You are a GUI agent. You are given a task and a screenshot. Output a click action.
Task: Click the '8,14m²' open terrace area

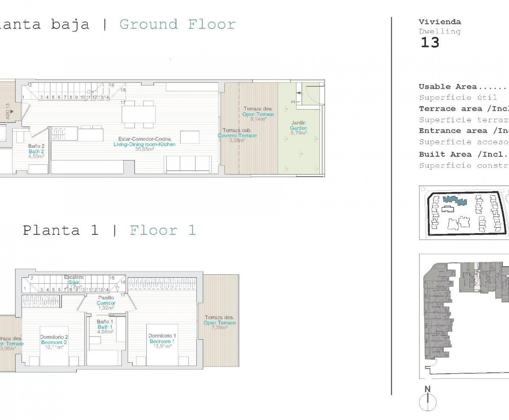point(258,119)
